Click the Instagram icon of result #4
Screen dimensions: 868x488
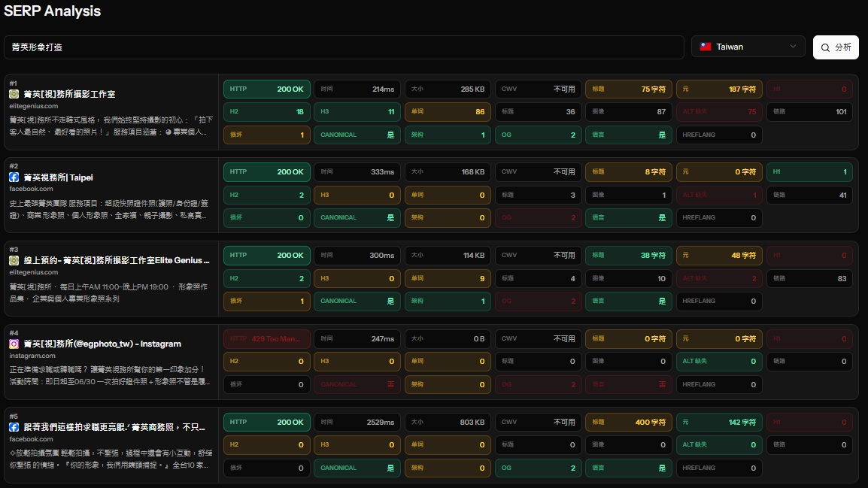(14, 344)
